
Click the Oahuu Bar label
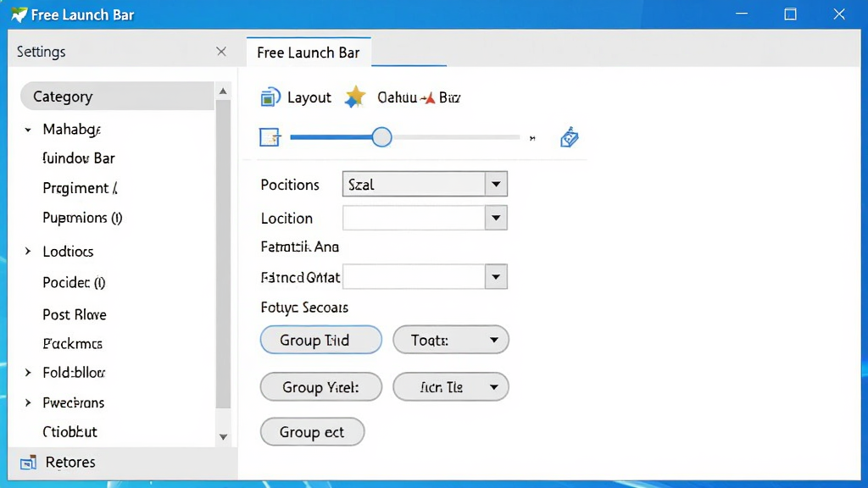coord(419,97)
